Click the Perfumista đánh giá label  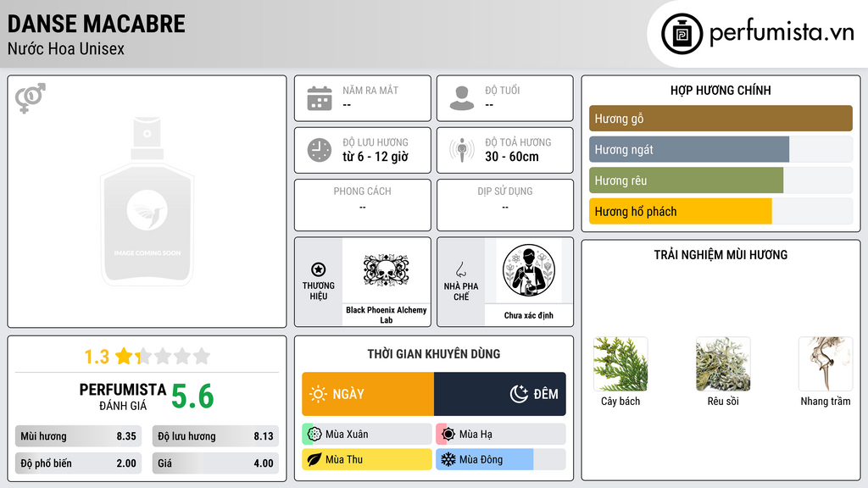[122, 396]
